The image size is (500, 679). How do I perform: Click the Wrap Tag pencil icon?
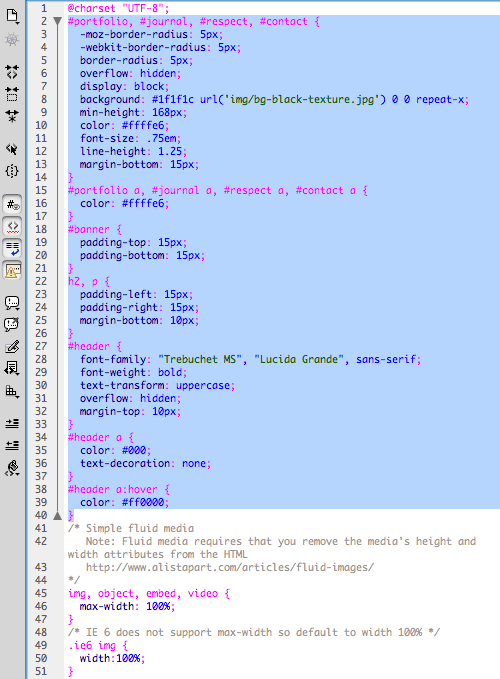tap(12, 346)
